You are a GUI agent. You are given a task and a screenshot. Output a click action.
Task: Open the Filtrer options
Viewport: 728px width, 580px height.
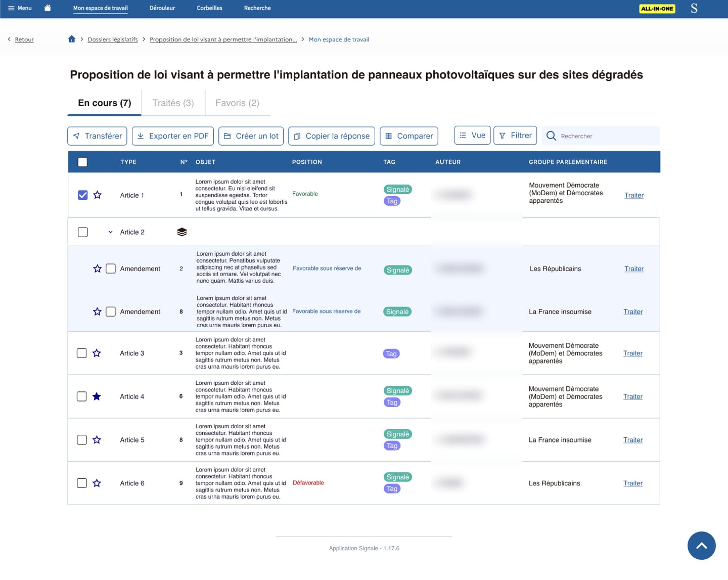pyautogui.click(x=515, y=135)
